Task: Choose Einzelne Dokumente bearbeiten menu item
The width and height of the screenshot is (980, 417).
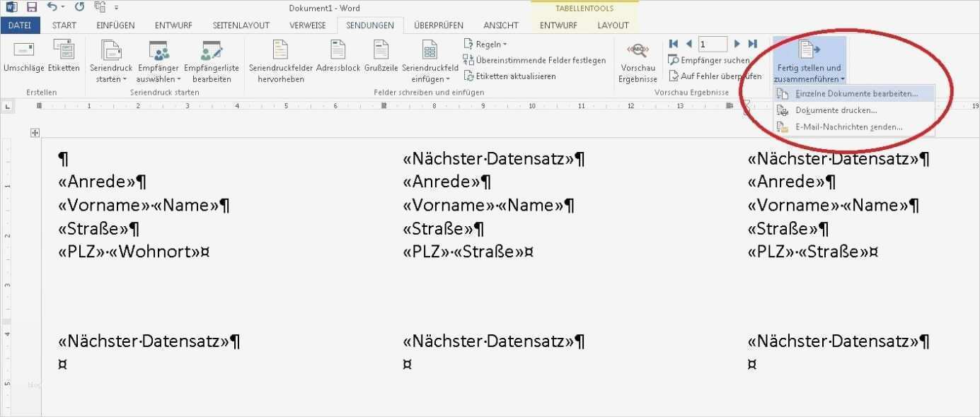Action: [854, 93]
